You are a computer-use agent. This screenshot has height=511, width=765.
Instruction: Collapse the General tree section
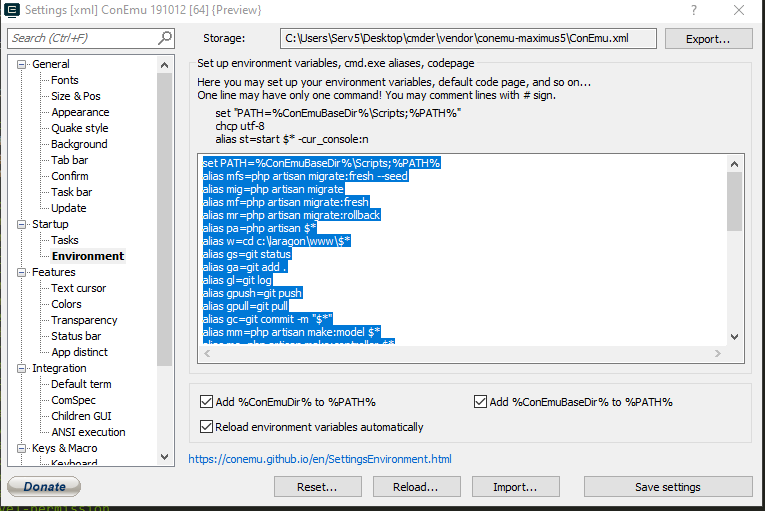tap(22, 64)
